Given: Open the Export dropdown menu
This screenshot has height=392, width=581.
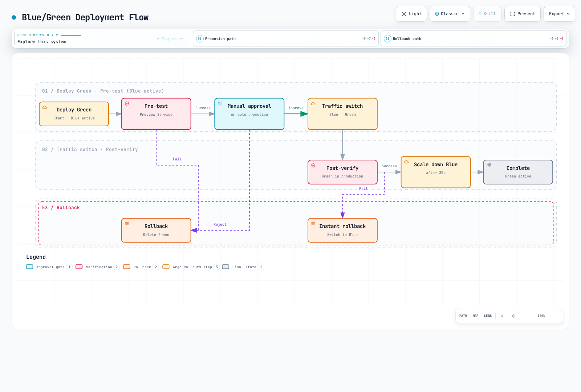Looking at the screenshot, I should pos(559,14).
